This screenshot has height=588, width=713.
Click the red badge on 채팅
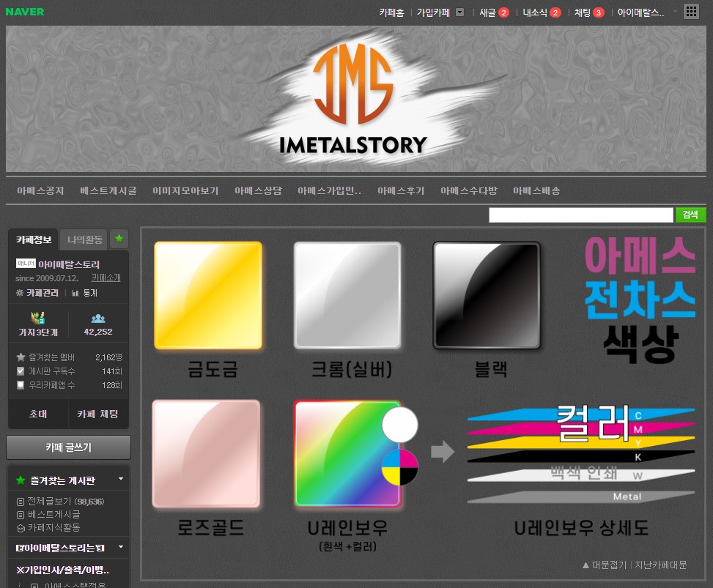click(x=599, y=12)
